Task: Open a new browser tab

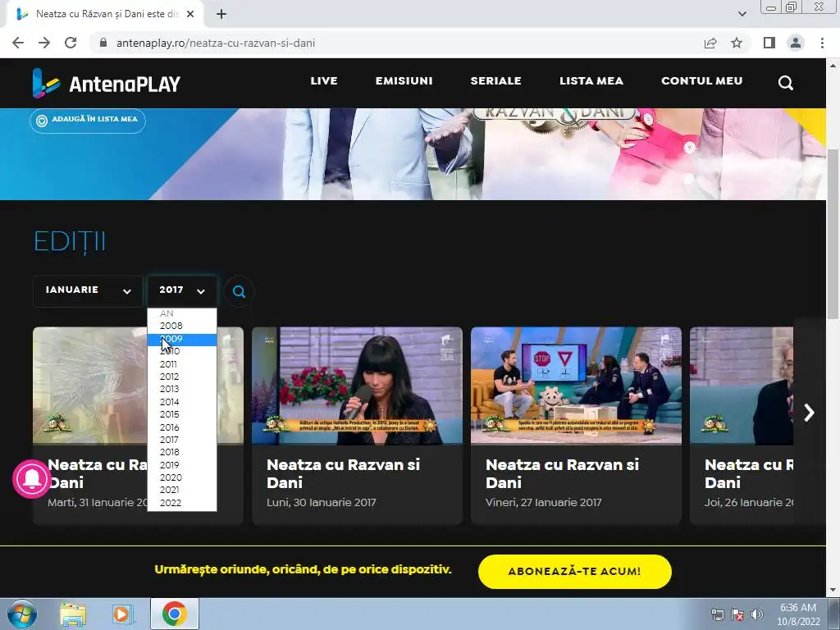Action: [221, 14]
